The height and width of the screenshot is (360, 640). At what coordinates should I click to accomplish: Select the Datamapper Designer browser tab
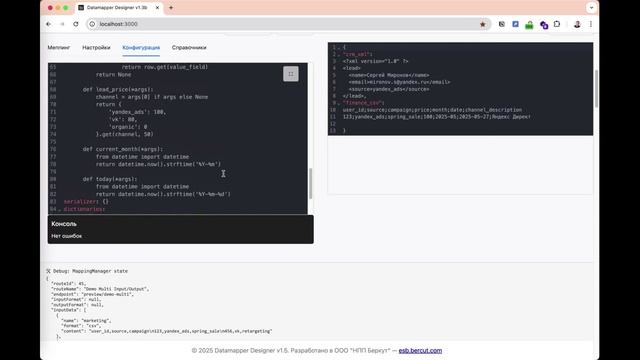click(118, 8)
